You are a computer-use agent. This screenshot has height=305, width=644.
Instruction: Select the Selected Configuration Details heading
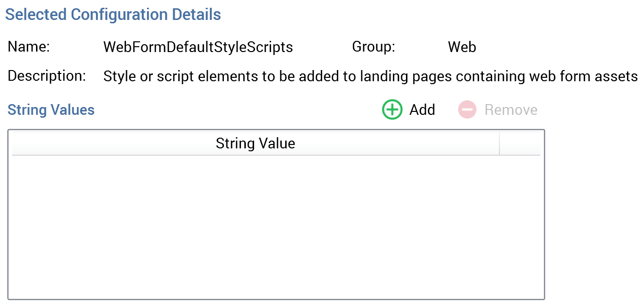click(113, 15)
